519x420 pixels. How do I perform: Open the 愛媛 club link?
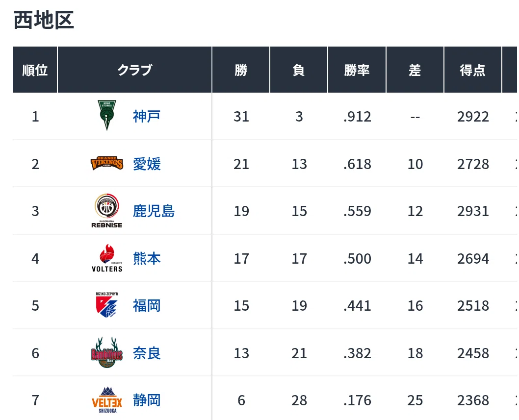click(x=147, y=164)
